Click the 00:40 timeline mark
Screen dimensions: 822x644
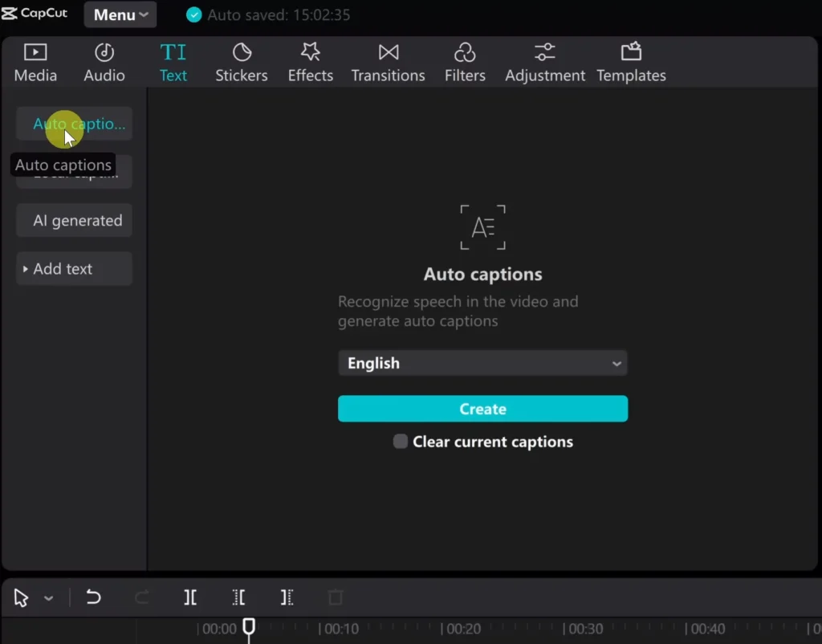click(x=706, y=628)
